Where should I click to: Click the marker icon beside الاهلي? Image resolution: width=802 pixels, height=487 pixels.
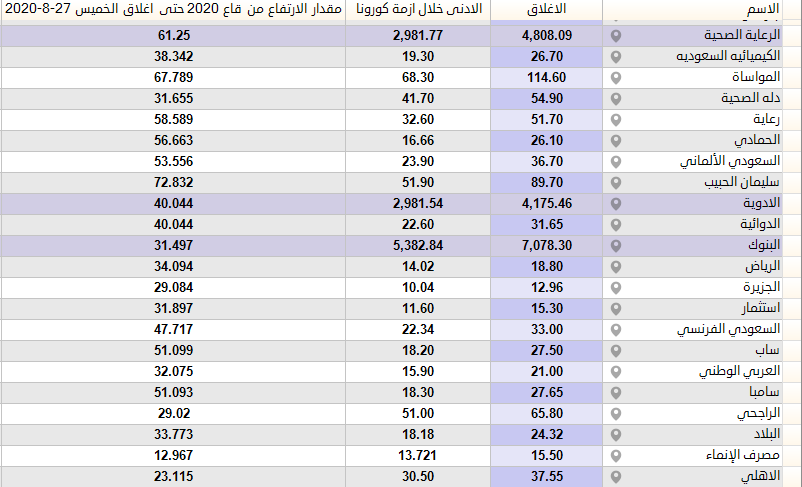(616, 476)
